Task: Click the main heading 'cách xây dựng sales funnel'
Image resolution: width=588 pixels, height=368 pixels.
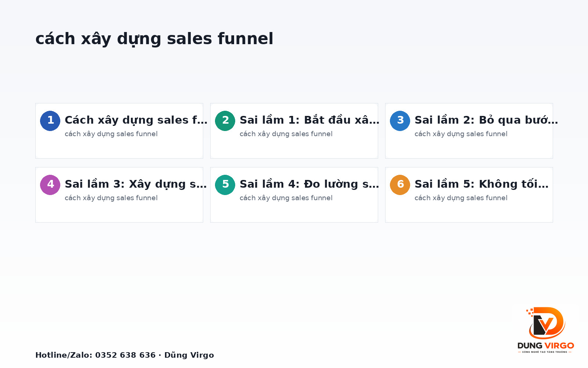Action: click(154, 39)
